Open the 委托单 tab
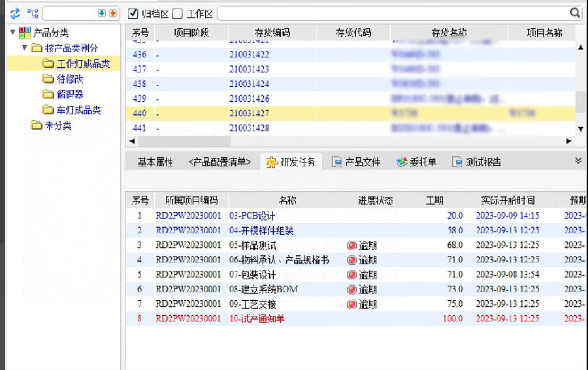The height and width of the screenshot is (370, 588). click(417, 162)
